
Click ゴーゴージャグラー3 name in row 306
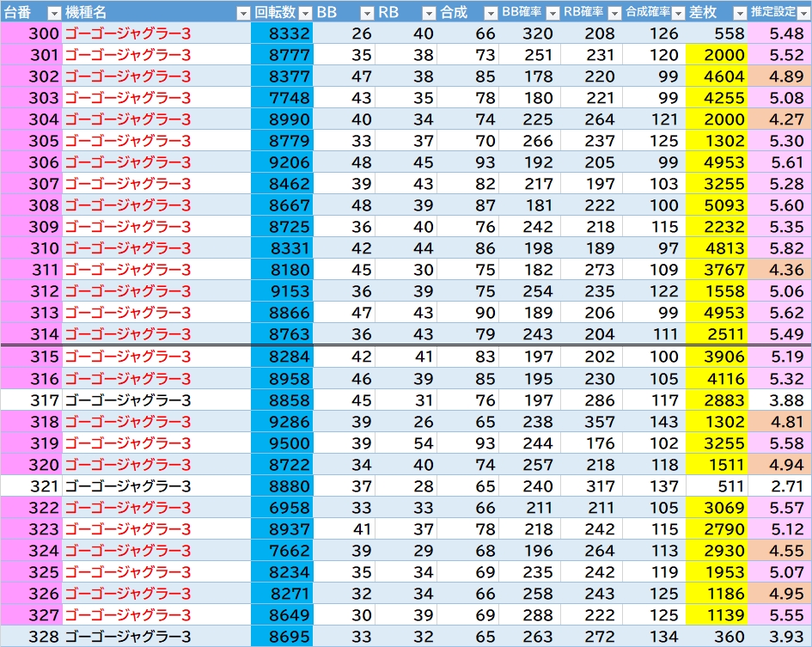tap(128, 162)
